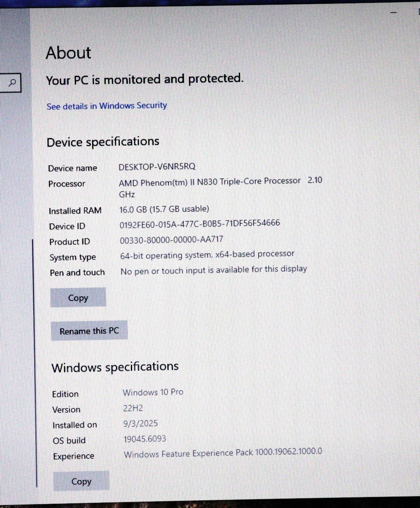The image size is (420, 508).
Task: Select the AMD Phenom II N830 processor text
Action: 220,187
